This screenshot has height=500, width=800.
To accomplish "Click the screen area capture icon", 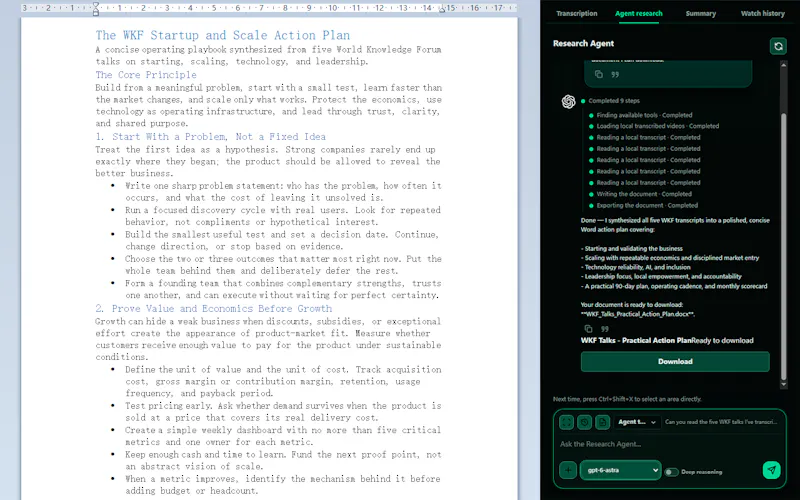I will coord(567,422).
